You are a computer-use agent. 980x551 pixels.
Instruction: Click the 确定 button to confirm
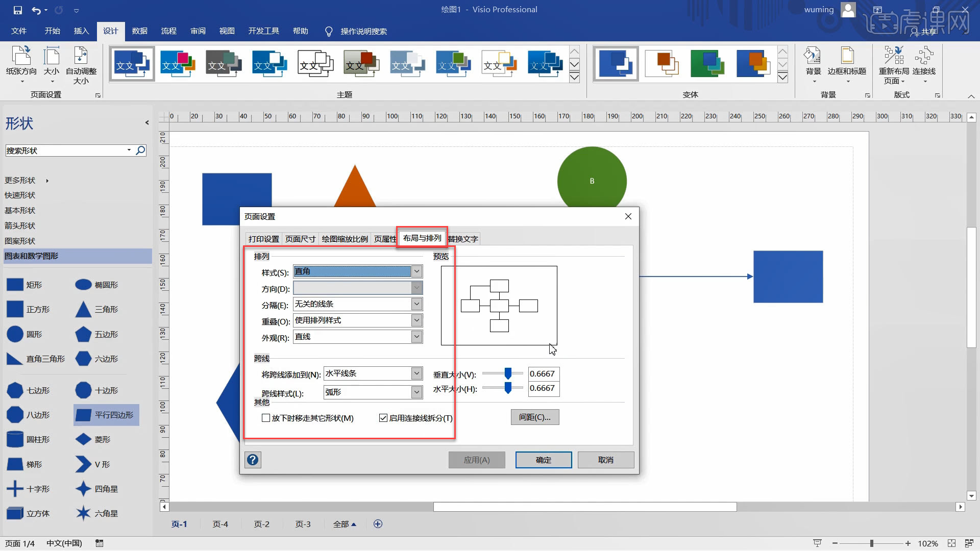[543, 459]
